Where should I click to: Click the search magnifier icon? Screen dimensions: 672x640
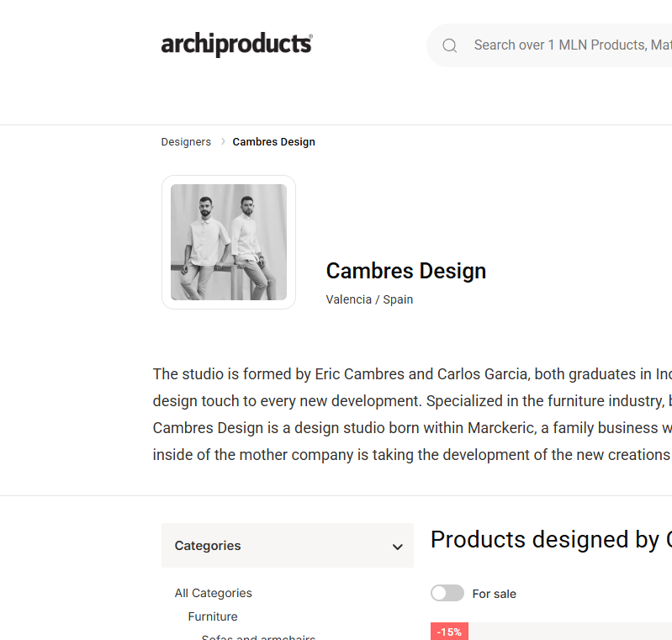click(450, 45)
